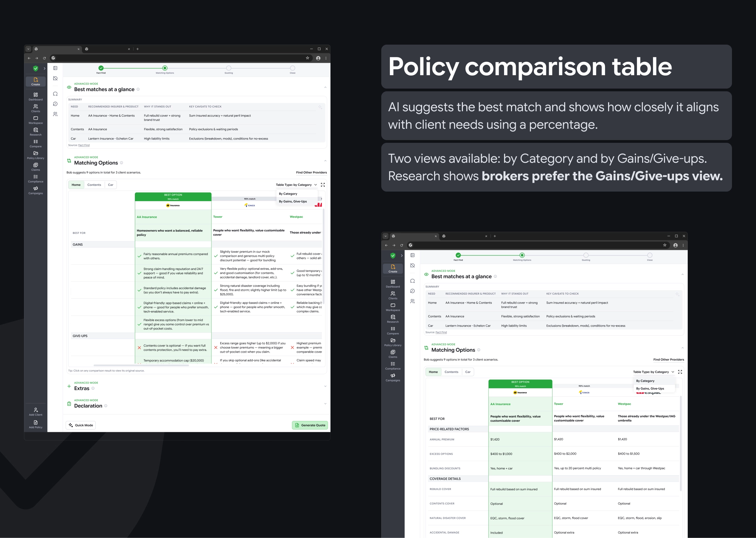Open Campaigns icon in the left window sidebar
The width and height of the screenshot is (756, 538).
36,188
